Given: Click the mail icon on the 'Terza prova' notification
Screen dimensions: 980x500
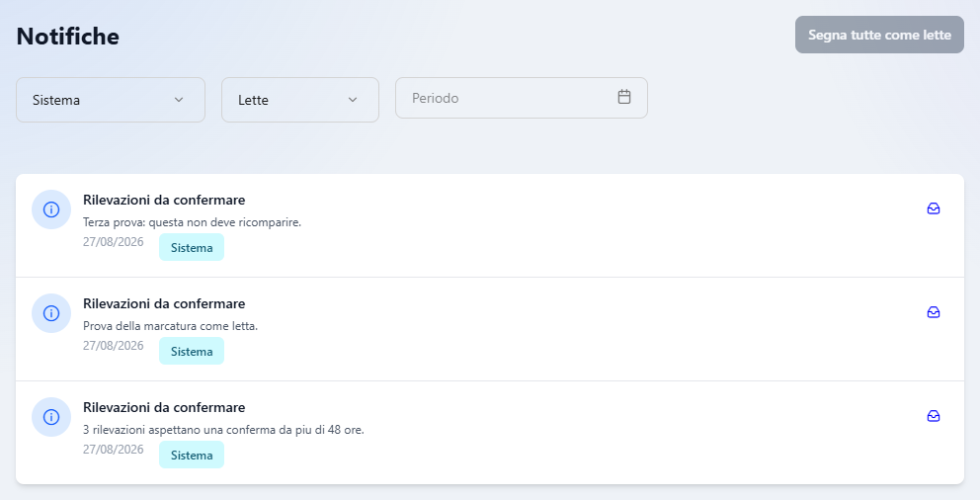Looking at the screenshot, I should tap(934, 208).
